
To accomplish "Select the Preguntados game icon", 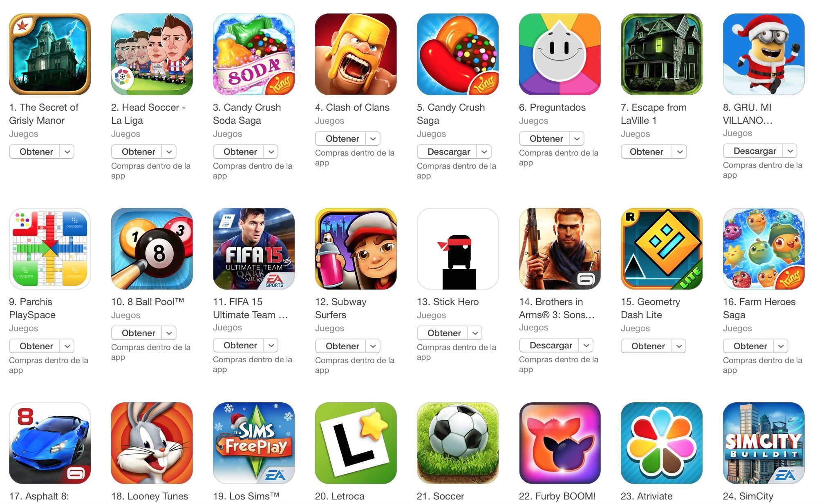I will pyautogui.click(x=560, y=54).
